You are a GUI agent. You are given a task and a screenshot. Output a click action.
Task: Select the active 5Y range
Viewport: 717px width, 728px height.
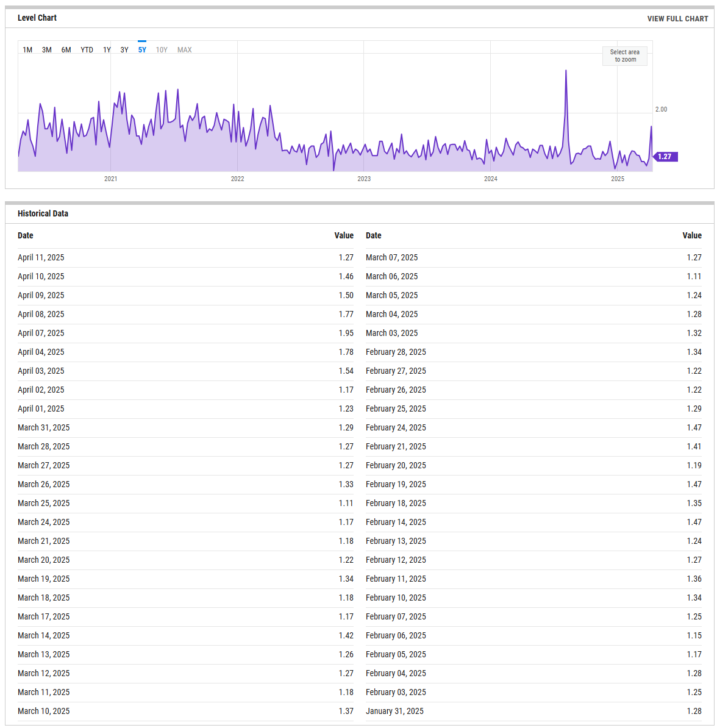click(x=142, y=49)
